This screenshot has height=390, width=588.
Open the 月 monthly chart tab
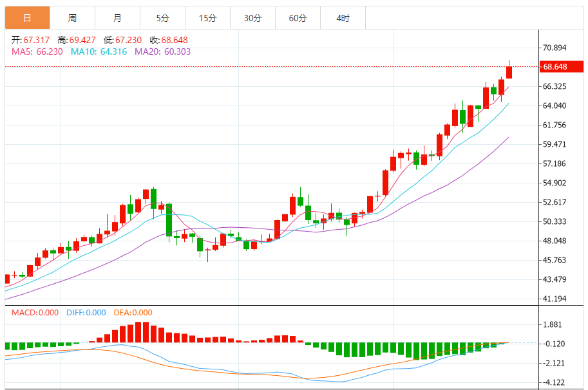tap(117, 18)
